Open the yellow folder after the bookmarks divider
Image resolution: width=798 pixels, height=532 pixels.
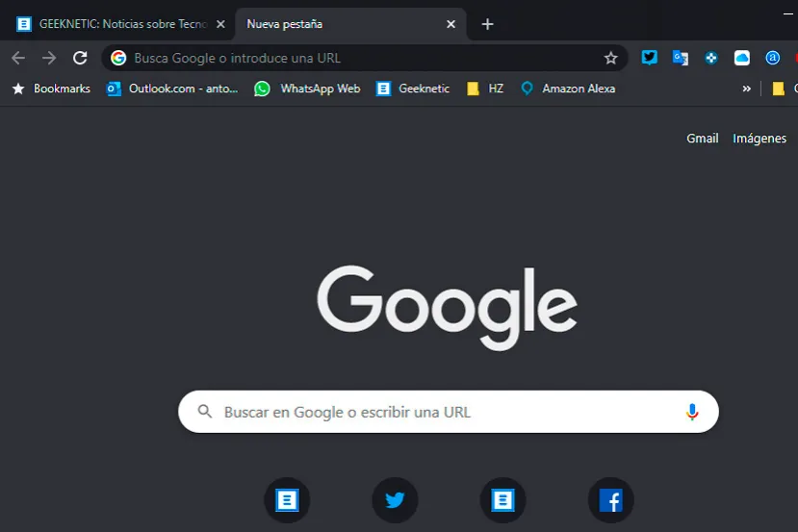click(779, 89)
